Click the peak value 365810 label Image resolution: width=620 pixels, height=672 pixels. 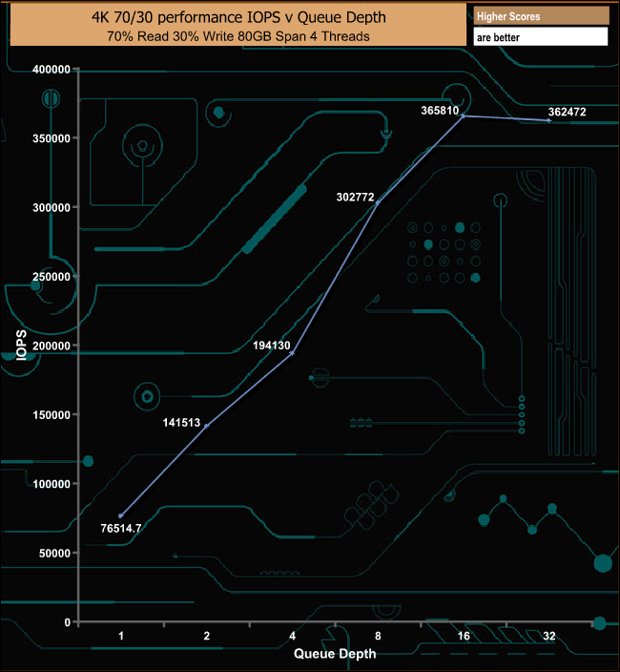pos(440,111)
